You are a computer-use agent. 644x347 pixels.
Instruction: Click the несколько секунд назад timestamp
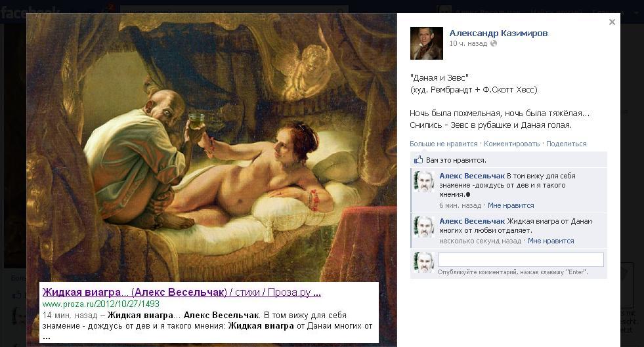tap(480, 241)
